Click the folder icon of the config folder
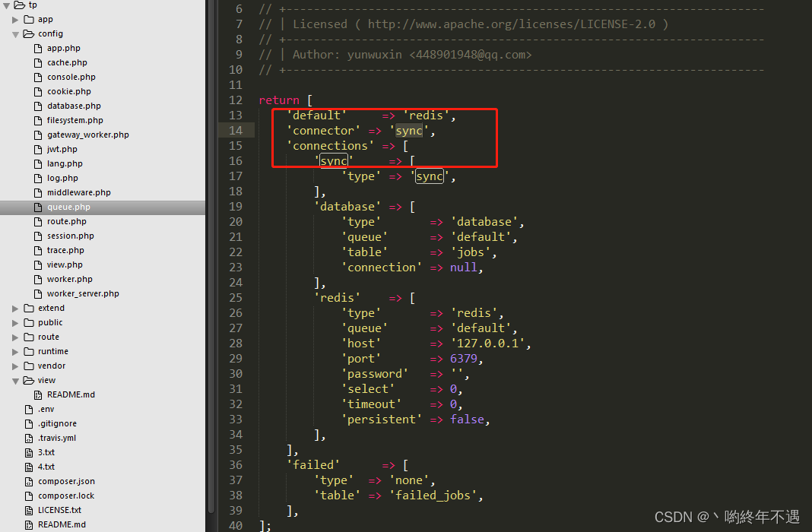Screen dimensions: 812x532 [x=29, y=33]
